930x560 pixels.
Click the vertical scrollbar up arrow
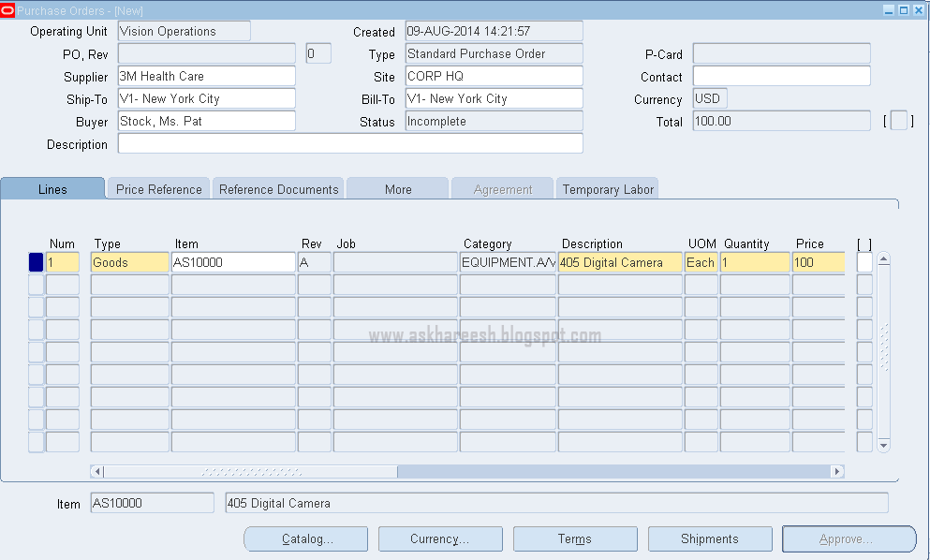pyautogui.click(x=884, y=259)
